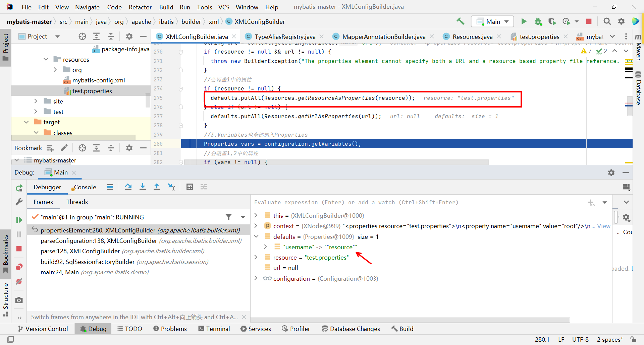Switch to TypeAliasRegistry.java tab

tap(285, 37)
